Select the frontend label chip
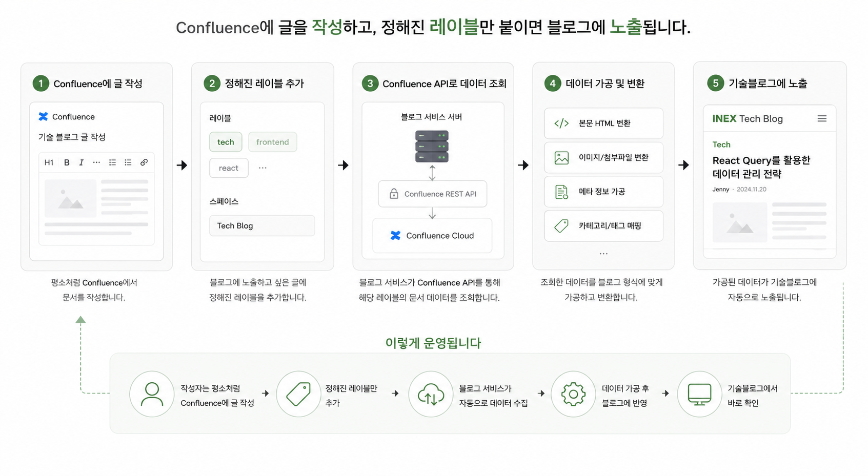Screen dimensions: 868x476 pos(273,142)
